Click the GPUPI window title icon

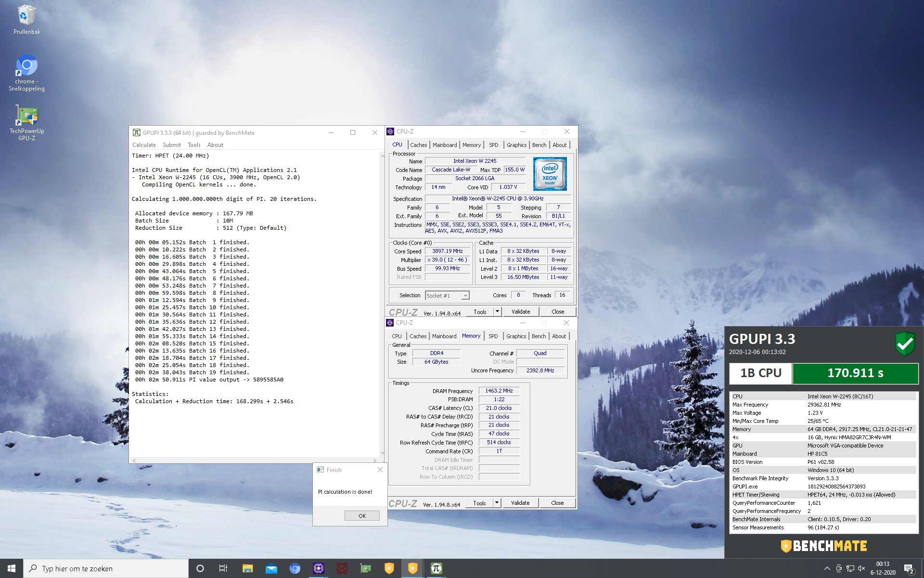[x=137, y=132]
